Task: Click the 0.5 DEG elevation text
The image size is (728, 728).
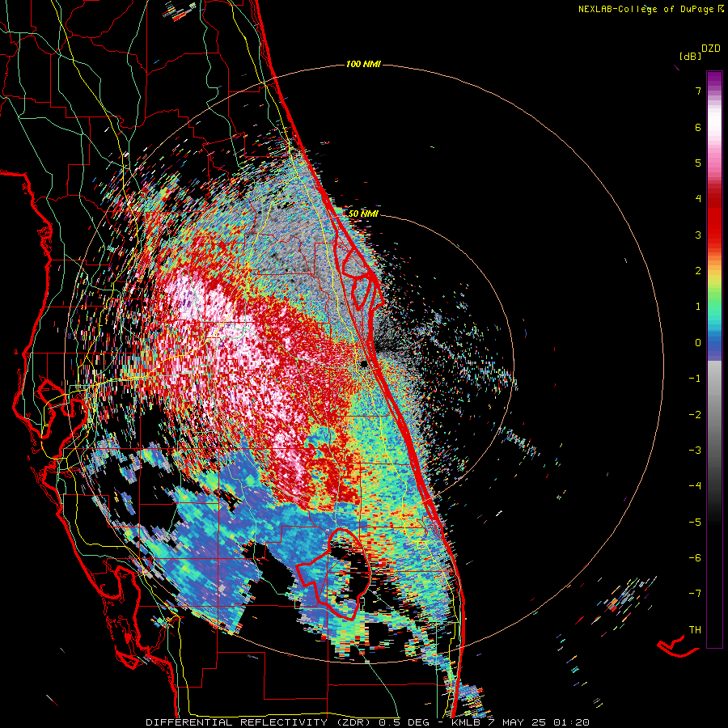Action: tap(404, 722)
